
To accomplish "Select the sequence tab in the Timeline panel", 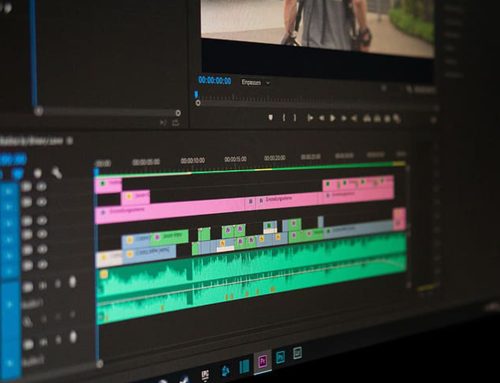I will [31, 141].
